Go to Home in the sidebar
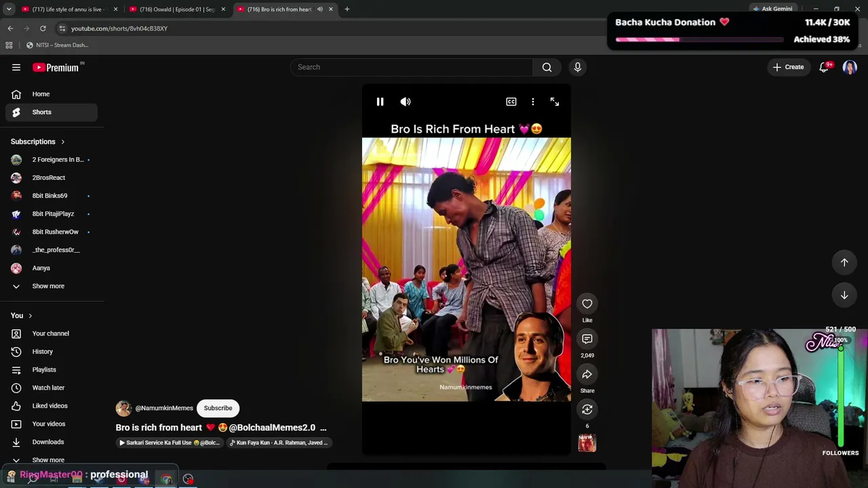 pos(52,94)
